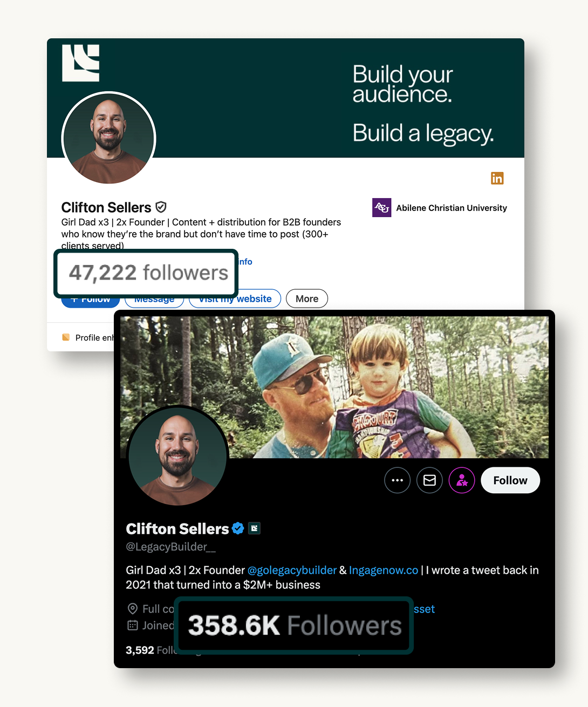The width and height of the screenshot is (588, 707).
Task: Follow Clifton Sellers on X
Action: tap(510, 480)
